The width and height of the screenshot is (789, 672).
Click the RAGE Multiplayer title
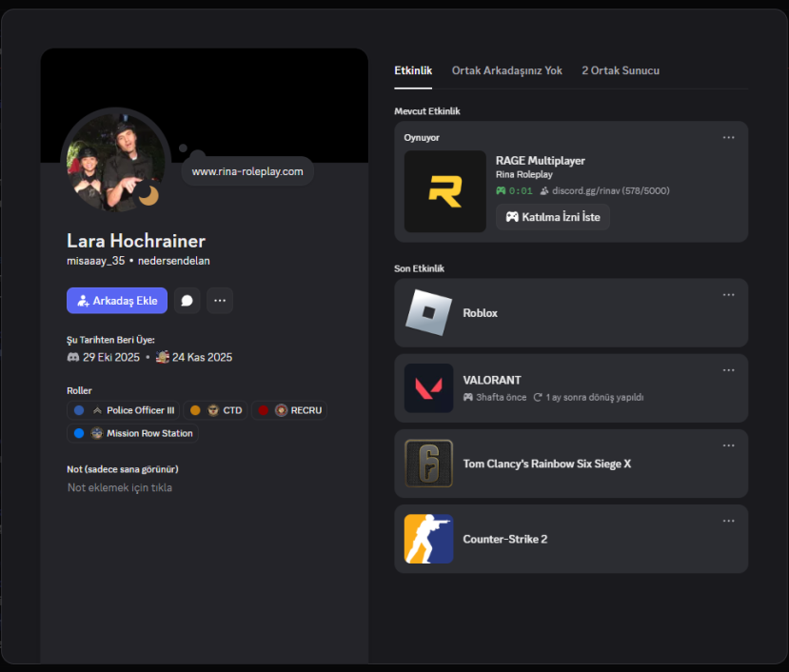click(x=541, y=161)
